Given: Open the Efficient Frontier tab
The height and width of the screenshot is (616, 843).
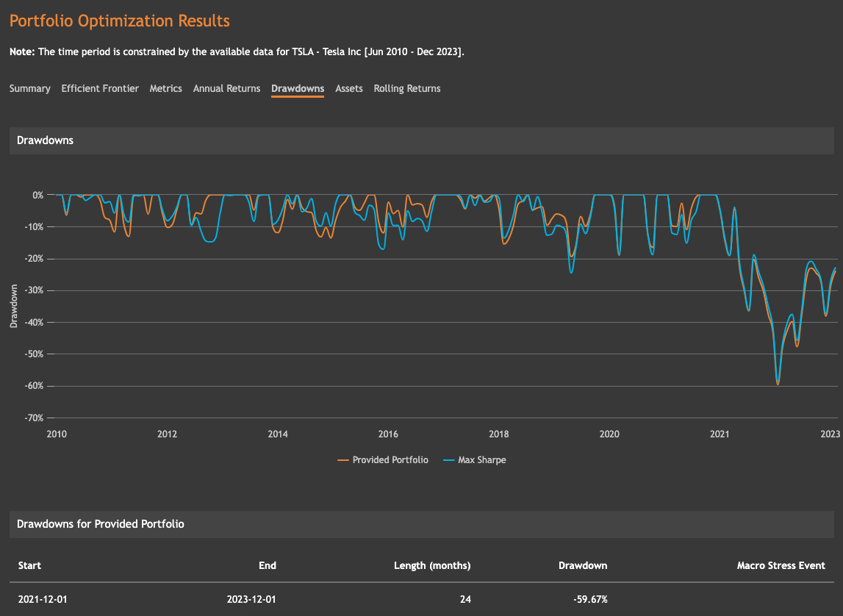Looking at the screenshot, I should (99, 88).
